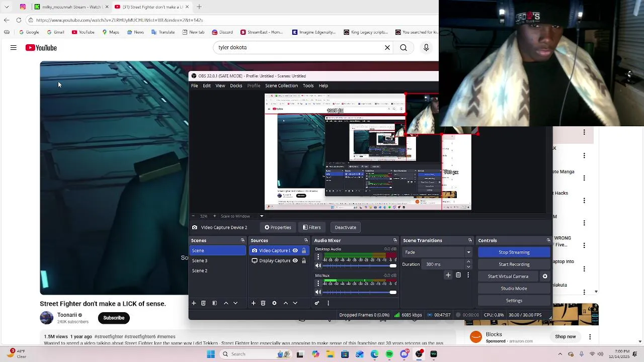Toggle the Studio Mode button
644x362 pixels.
(x=514, y=289)
